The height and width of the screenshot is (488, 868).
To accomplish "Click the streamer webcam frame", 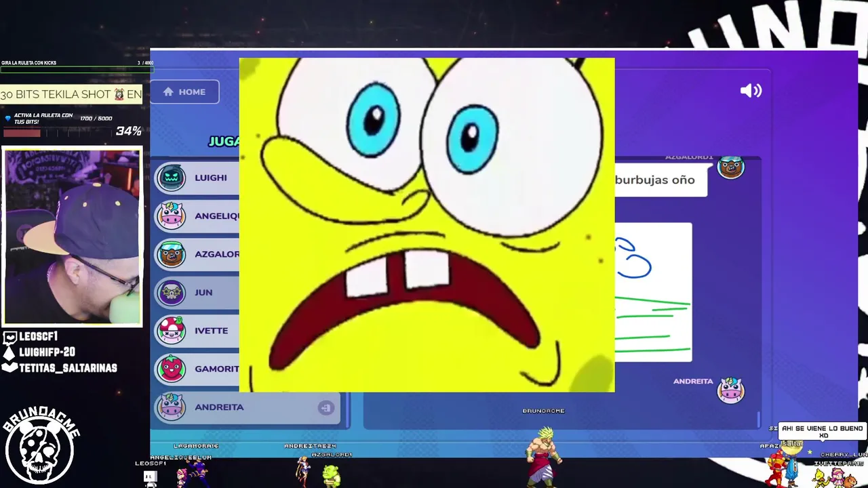I will [72, 237].
